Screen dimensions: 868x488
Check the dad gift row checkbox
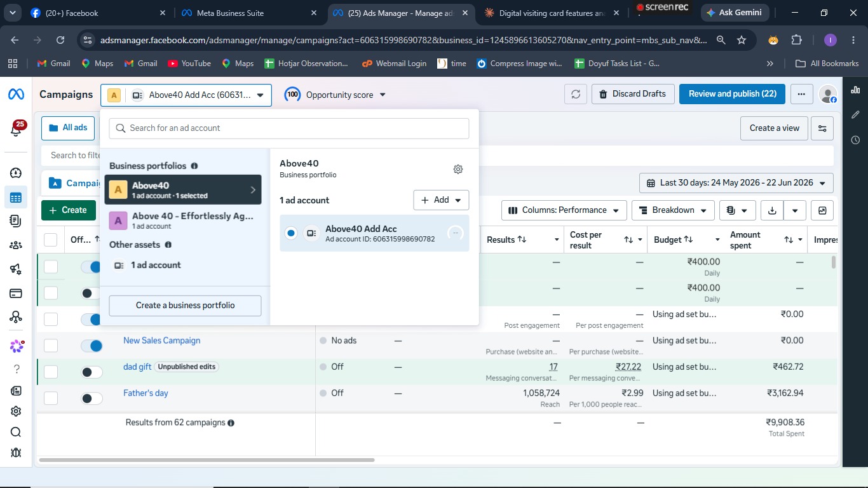point(51,372)
